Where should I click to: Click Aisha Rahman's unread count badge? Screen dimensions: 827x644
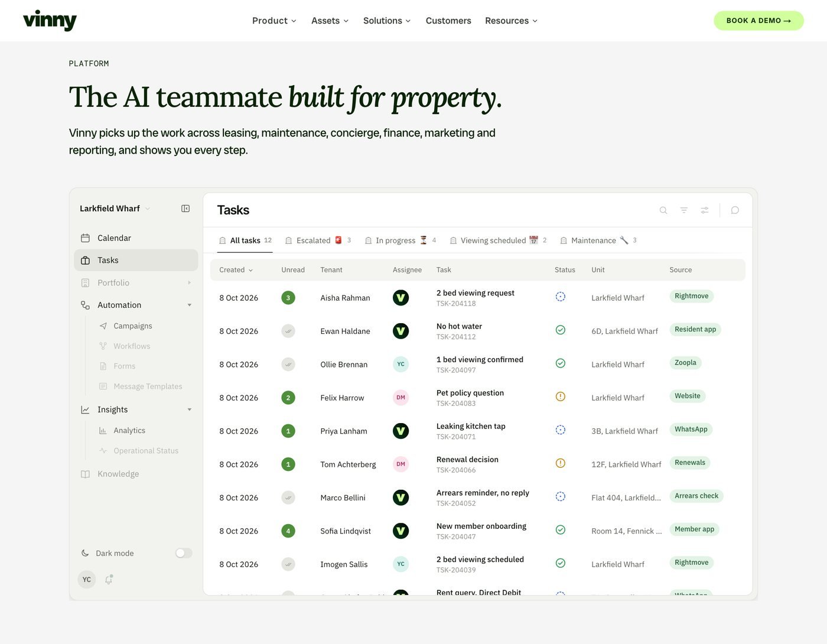click(288, 298)
